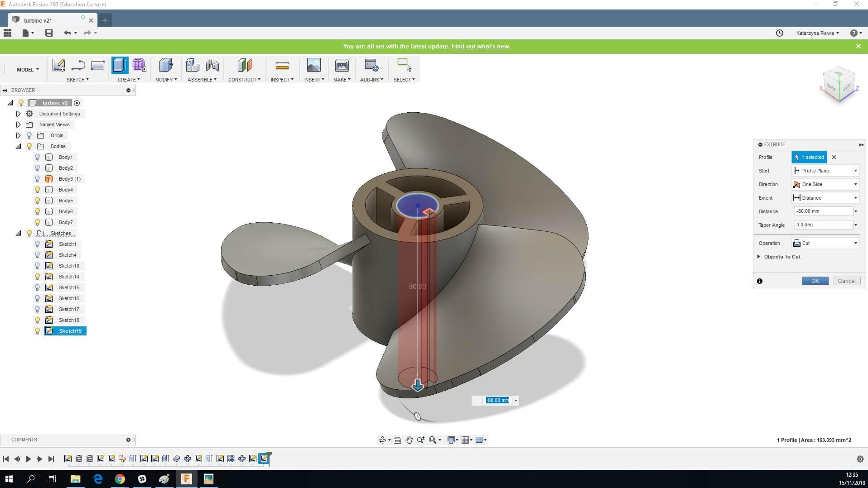
Task: Hide Body1 using its lightbulb
Action: point(38,157)
